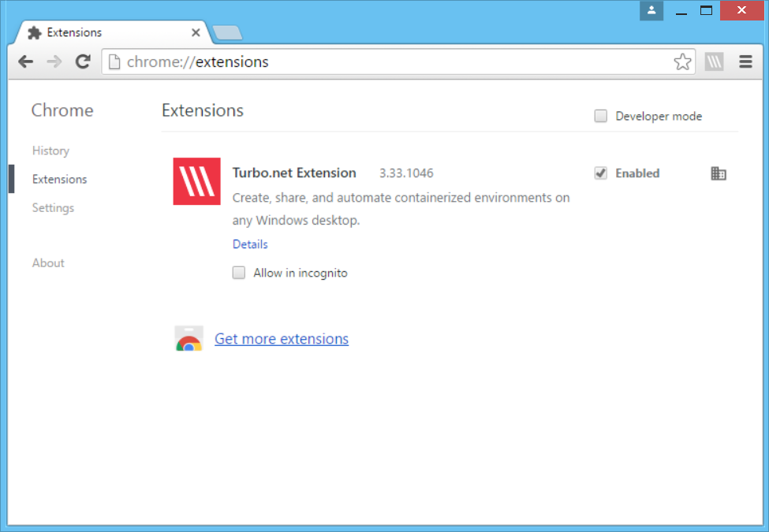
Task: Open the user profile icon near the title bar
Action: coord(651,10)
